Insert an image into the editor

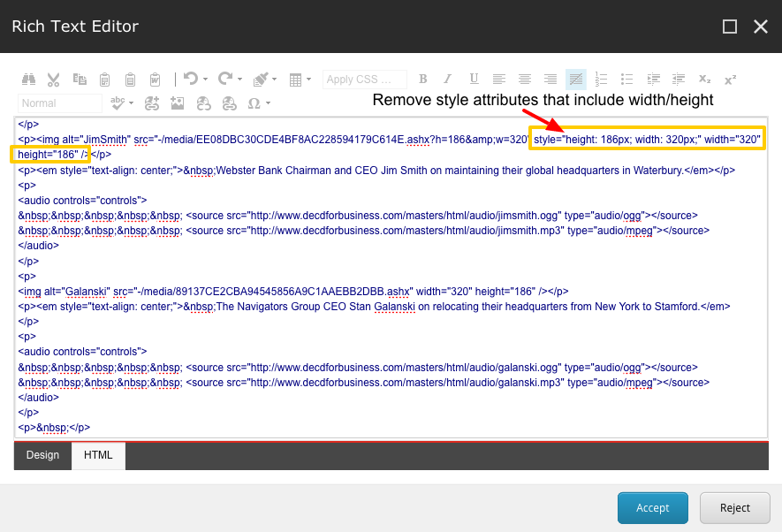tap(178, 103)
